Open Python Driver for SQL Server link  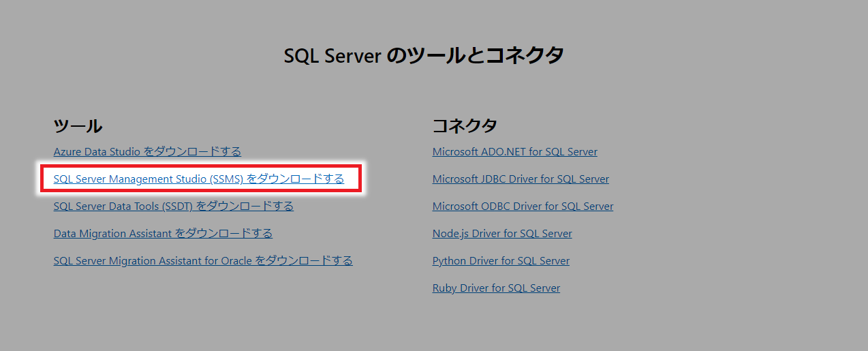coord(501,260)
